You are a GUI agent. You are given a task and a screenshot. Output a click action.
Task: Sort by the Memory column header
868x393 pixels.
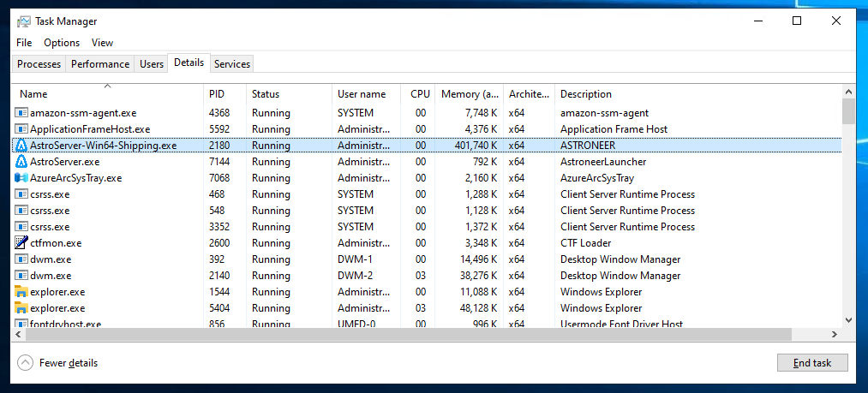470,94
